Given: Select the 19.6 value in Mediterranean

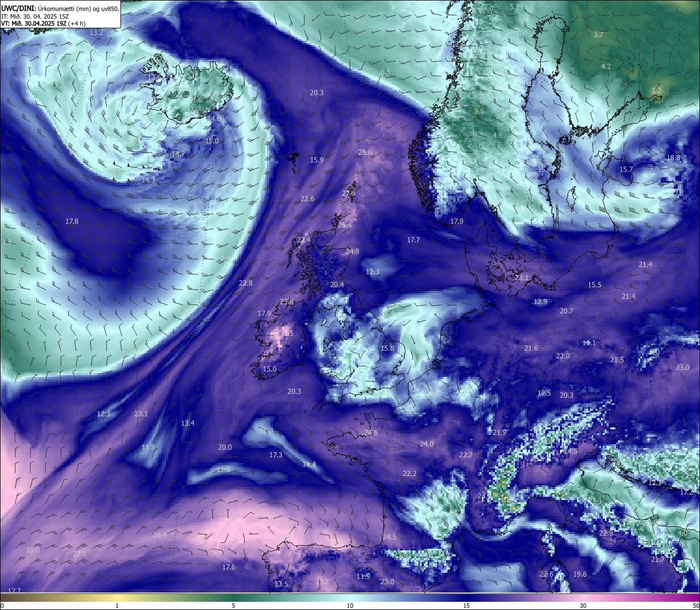Looking at the screenshot, I should click(x=580, y=574).
